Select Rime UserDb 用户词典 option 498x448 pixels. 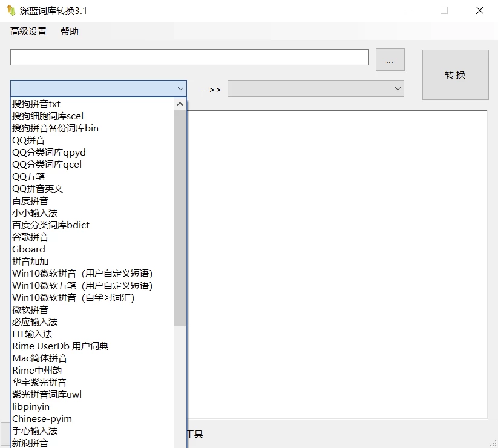(61, 346)
